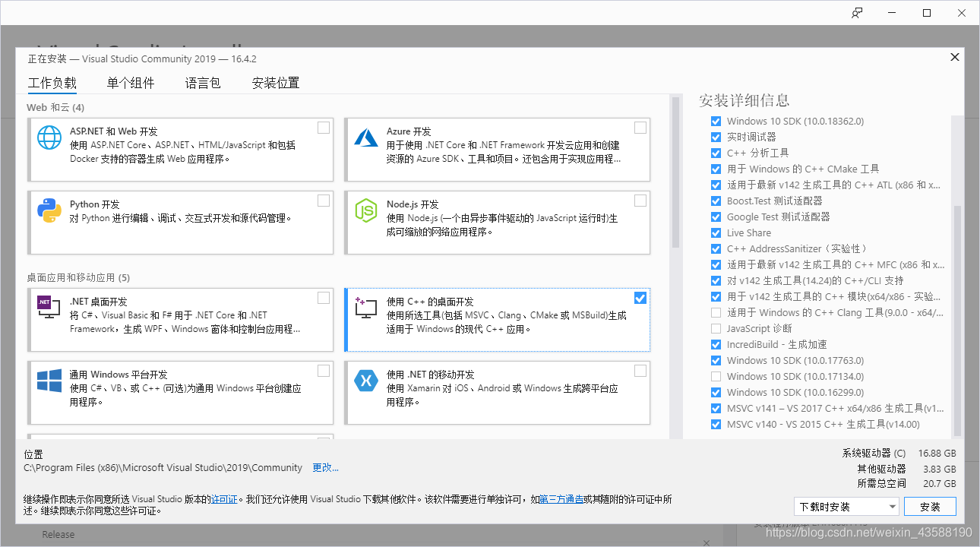Image resolution: width=980 pixels, height=547 pixels.
Task: Enable the .NET 桌面开发 workload checkbox
Action: (x=324, y=298)
